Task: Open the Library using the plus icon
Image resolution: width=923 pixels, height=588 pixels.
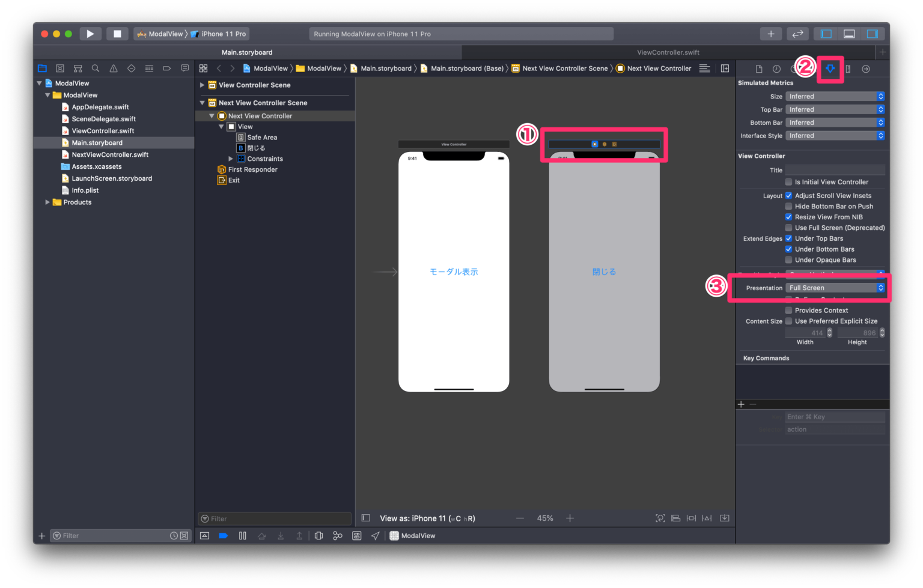Action: 771,34
